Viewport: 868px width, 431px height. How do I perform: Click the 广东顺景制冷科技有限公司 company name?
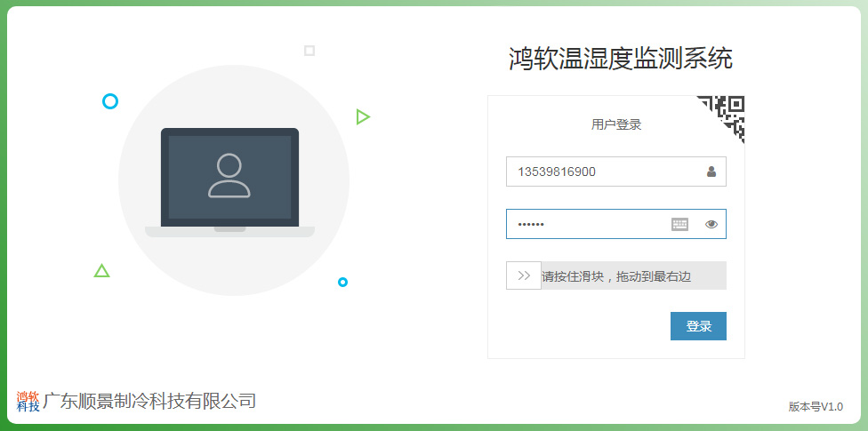tap(149, 401)
